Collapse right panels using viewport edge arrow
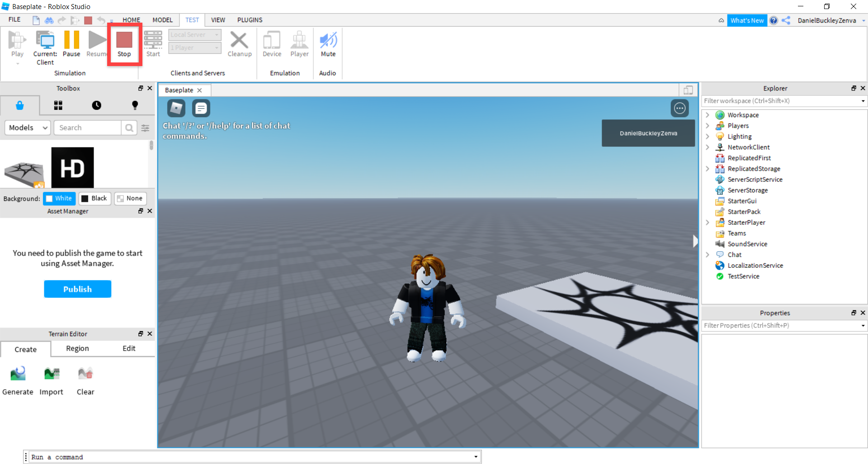The width and height of the screenshot is (868, 466). (695, 241)
